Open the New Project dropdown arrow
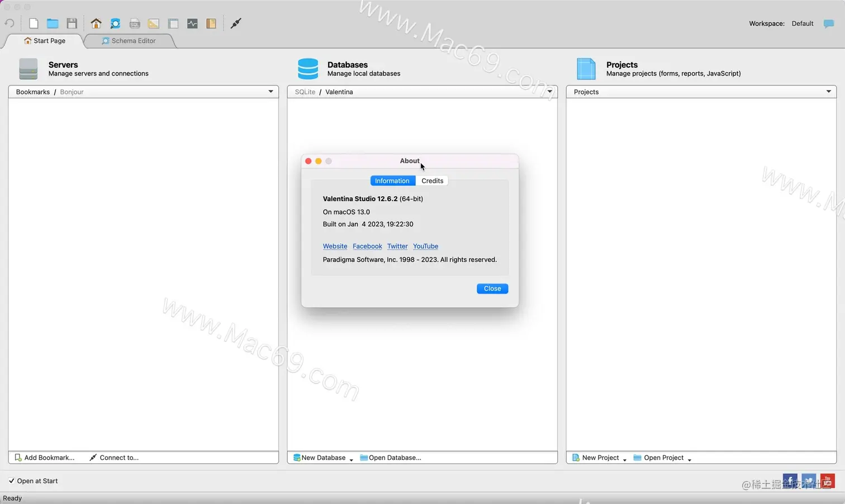Image resolution: width=845 pixels, height=504 pixels. (x=625, y=459)
